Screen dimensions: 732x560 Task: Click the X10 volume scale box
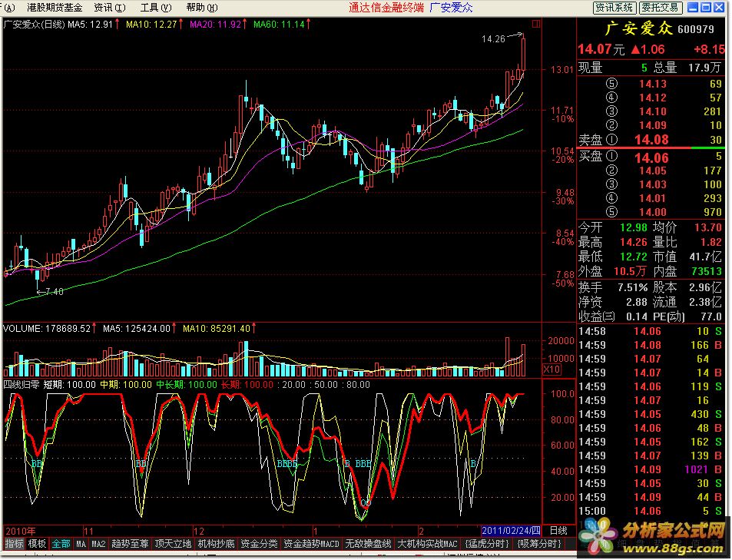[x=551, y=369]
